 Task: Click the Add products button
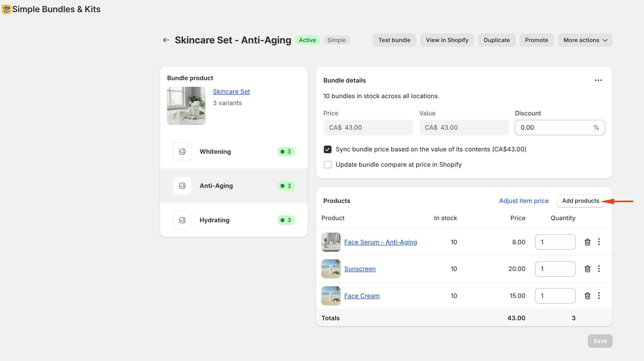click(580, 201)
